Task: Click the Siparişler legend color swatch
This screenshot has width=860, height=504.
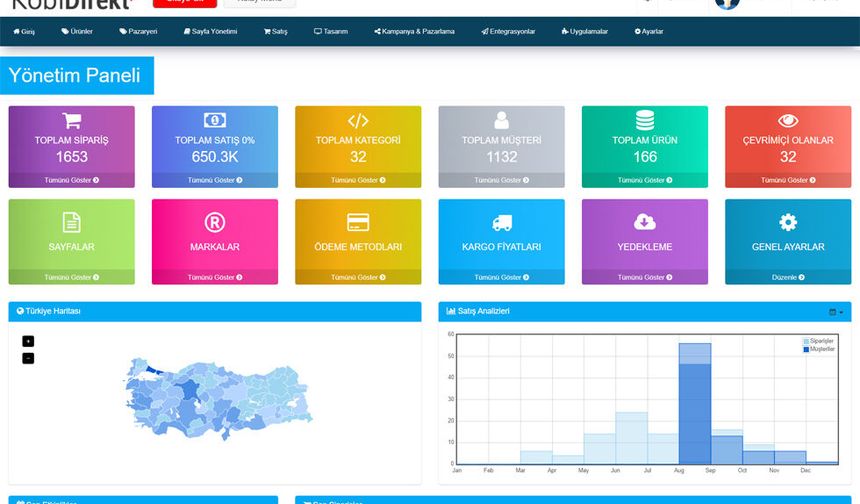Action: point(806,341)
